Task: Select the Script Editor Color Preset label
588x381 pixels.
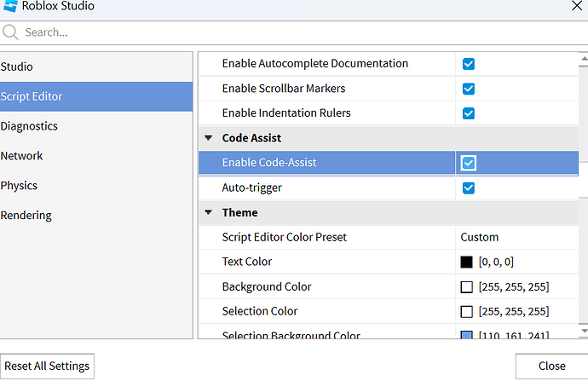Action: [285, 237]
